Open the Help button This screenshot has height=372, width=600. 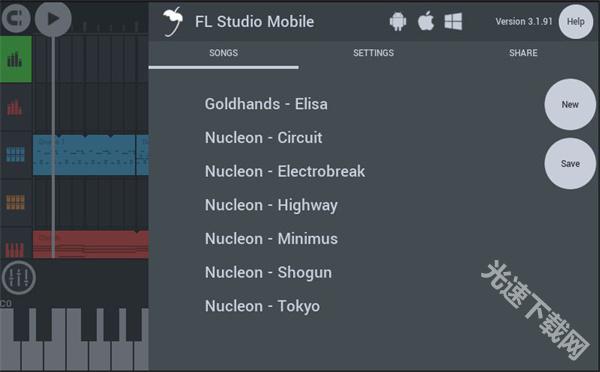[x=576, y=22]
